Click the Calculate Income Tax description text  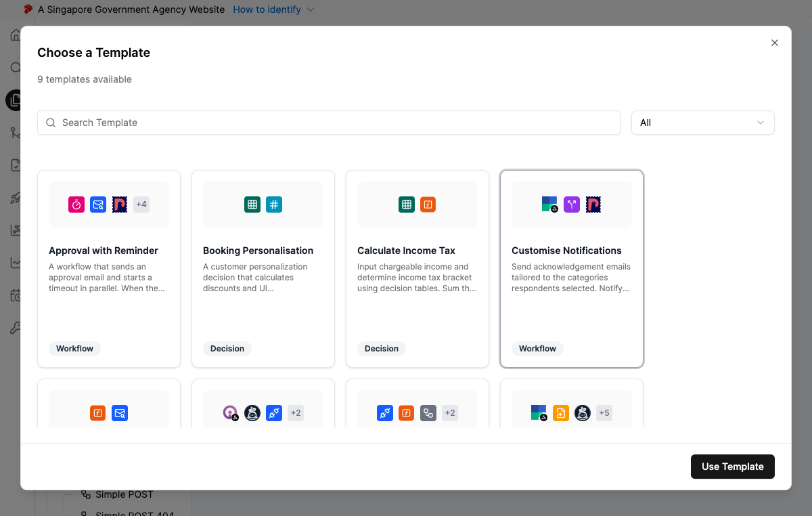tap(417, 278)
